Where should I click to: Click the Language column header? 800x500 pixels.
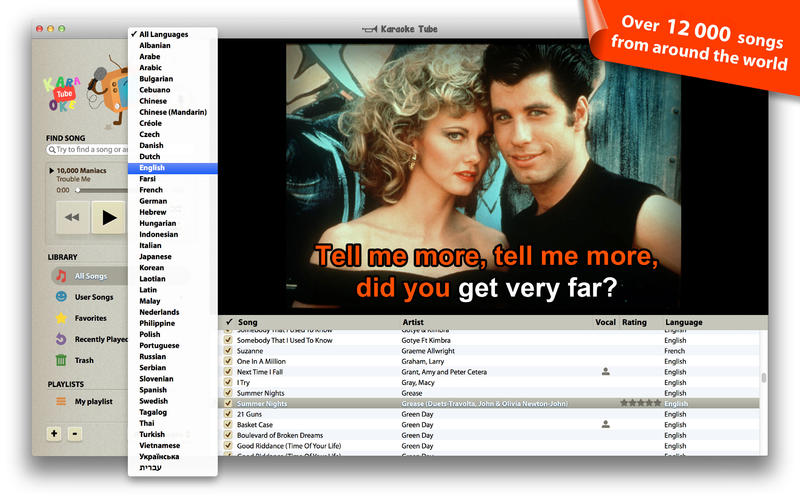[x=684, y=323]
